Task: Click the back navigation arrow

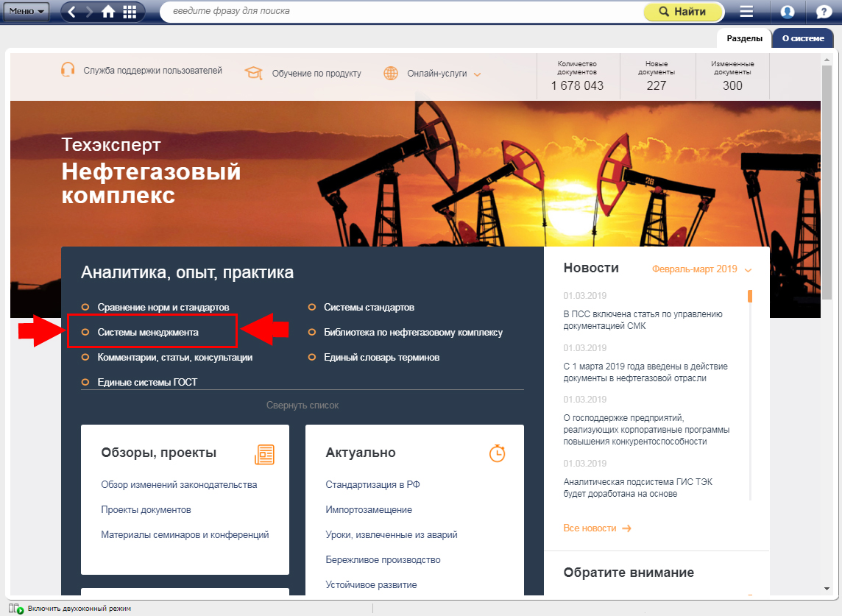Action: pyautogui.click(x=73, y=12)
